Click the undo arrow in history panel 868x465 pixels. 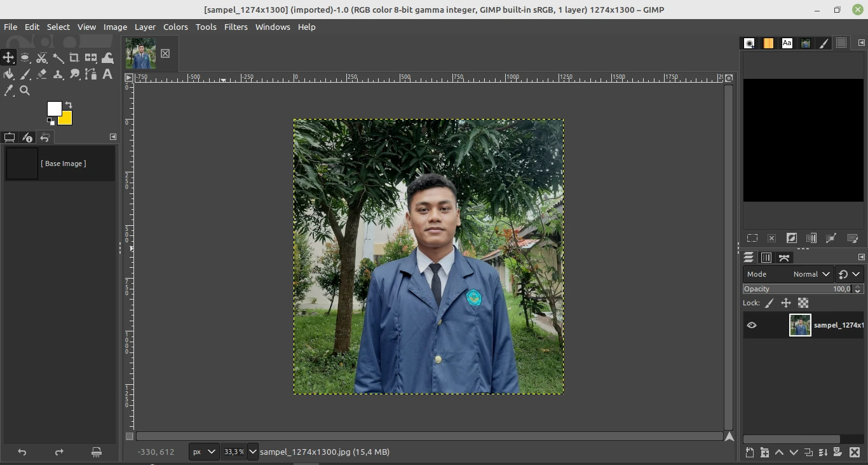pyautogui.click(x=22, y=452)
